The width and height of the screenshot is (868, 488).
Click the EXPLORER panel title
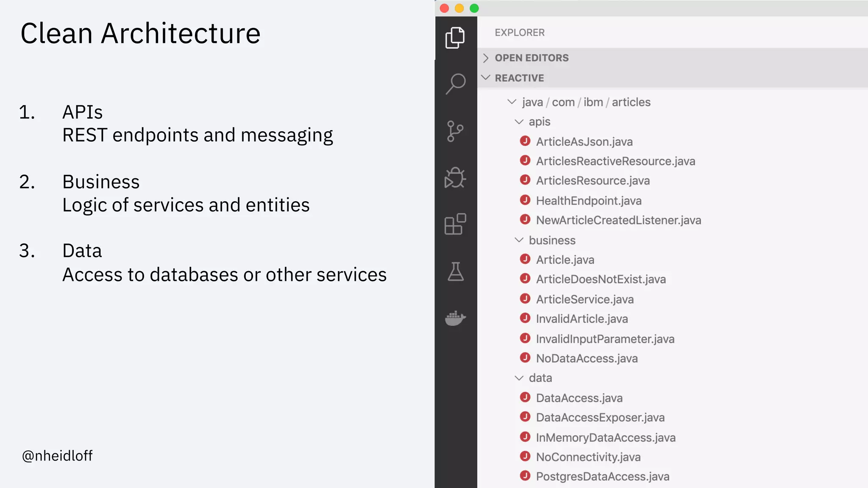pos(520,33)
